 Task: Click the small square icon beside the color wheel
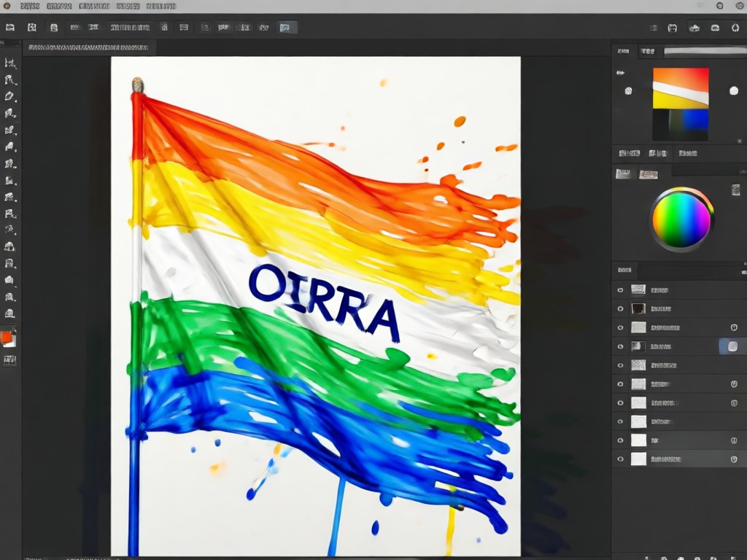pos(736,190)
